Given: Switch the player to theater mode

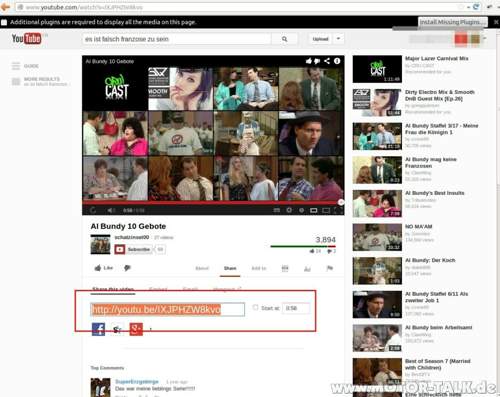Looking at the screenshot, I should pyautogui.click(x=314, y=210).
